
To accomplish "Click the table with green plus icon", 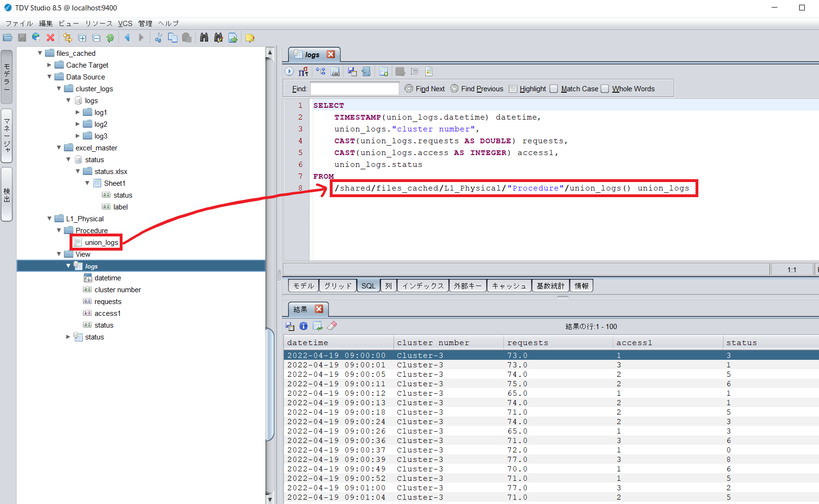I will [x=384, y=71].
